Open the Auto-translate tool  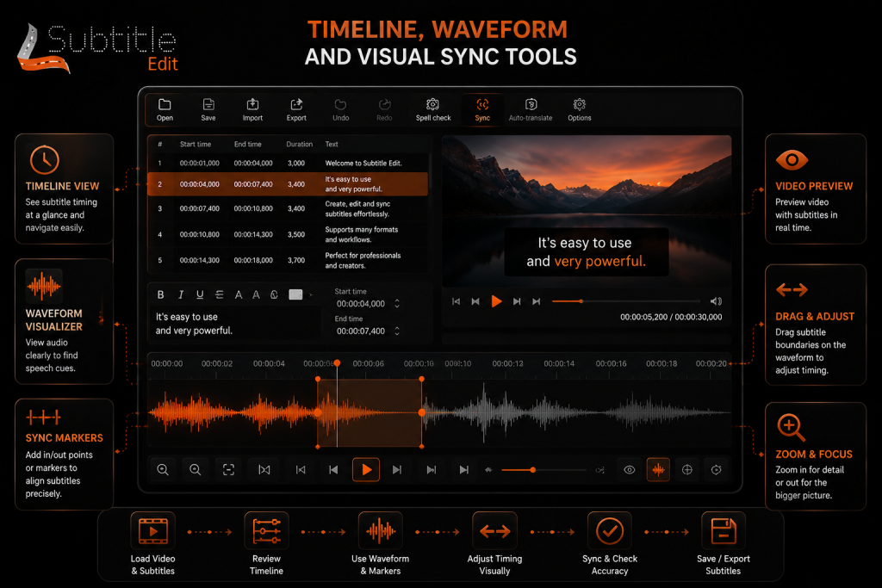(x=531, y=109)
